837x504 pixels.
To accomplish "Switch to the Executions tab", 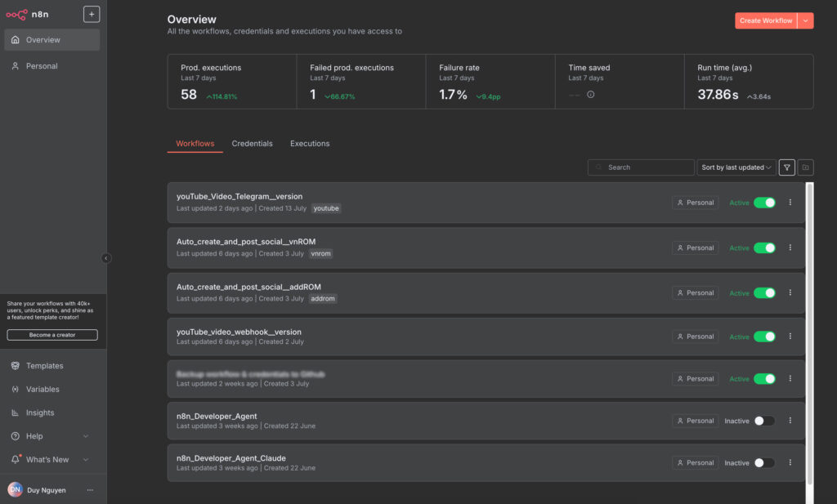I will (310, 144).
